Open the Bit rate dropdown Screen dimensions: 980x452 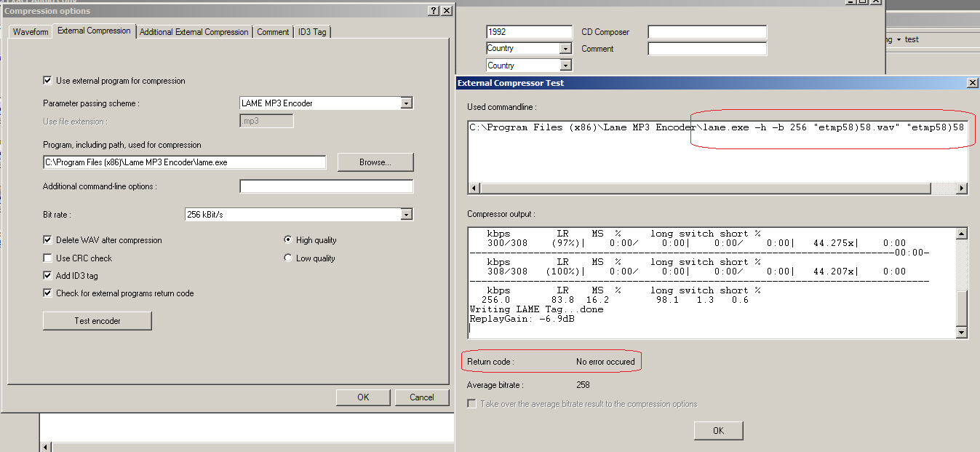point(407,214)
